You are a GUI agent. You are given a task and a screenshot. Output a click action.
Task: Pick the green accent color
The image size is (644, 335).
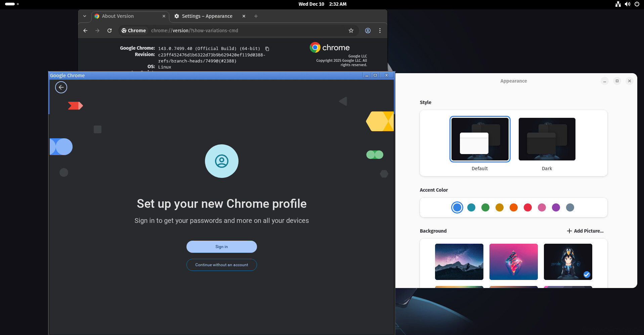[485, 207]
